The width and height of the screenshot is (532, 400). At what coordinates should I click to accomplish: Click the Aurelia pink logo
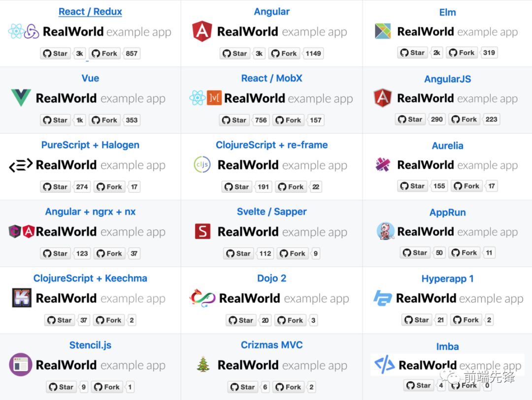click(383, 165)
